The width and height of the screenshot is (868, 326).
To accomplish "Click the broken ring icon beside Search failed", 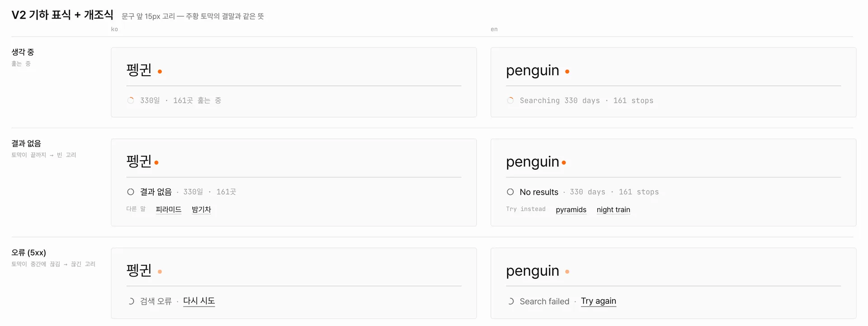I will (x=510, y=301).
